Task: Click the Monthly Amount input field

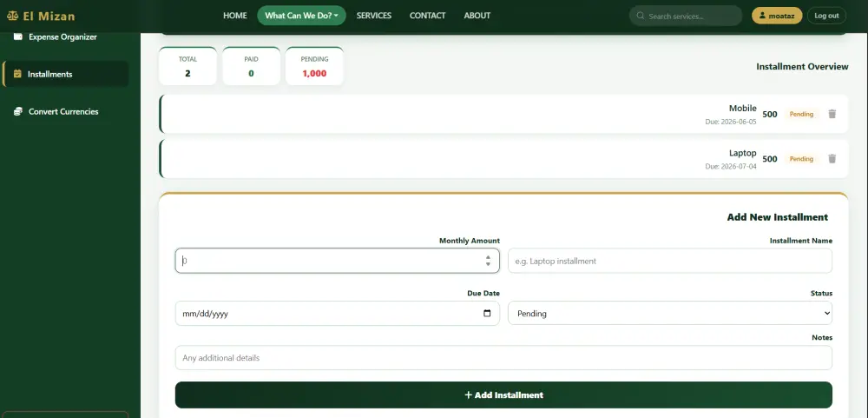Action: [337, 261]
